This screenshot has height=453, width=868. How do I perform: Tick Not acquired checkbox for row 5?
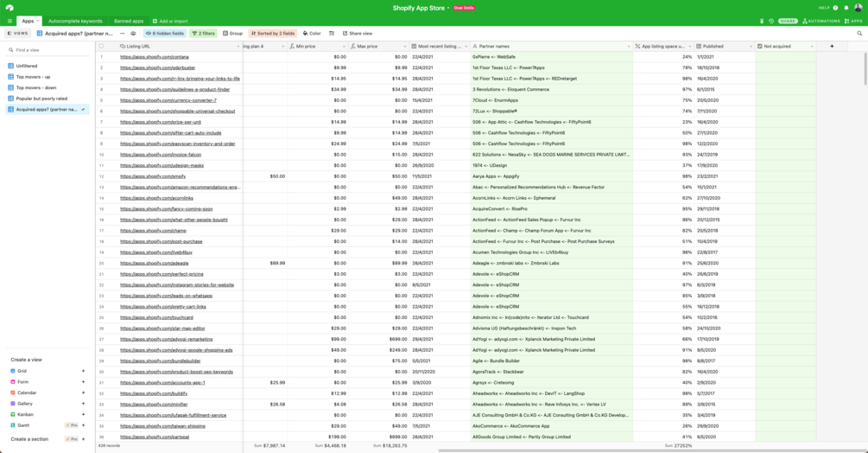(x=785, y=100)
